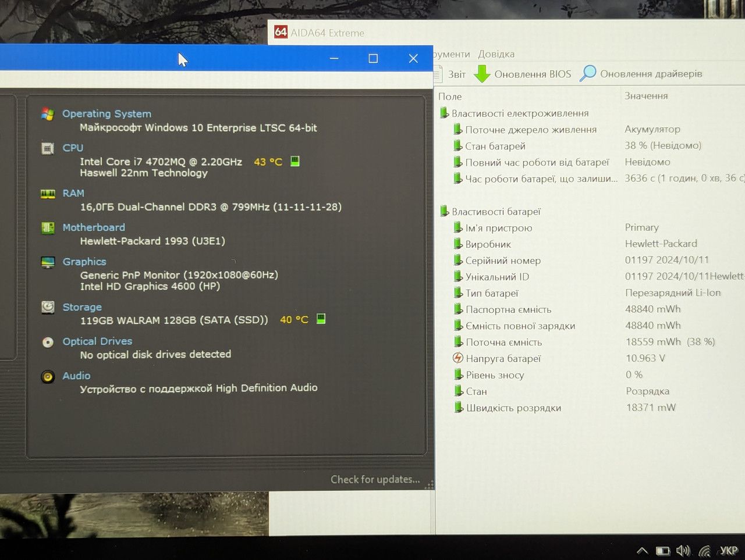Click the Значення column header
Image resolution: width=745 pixels, height=560 pixels.
(x=646, y=96)
